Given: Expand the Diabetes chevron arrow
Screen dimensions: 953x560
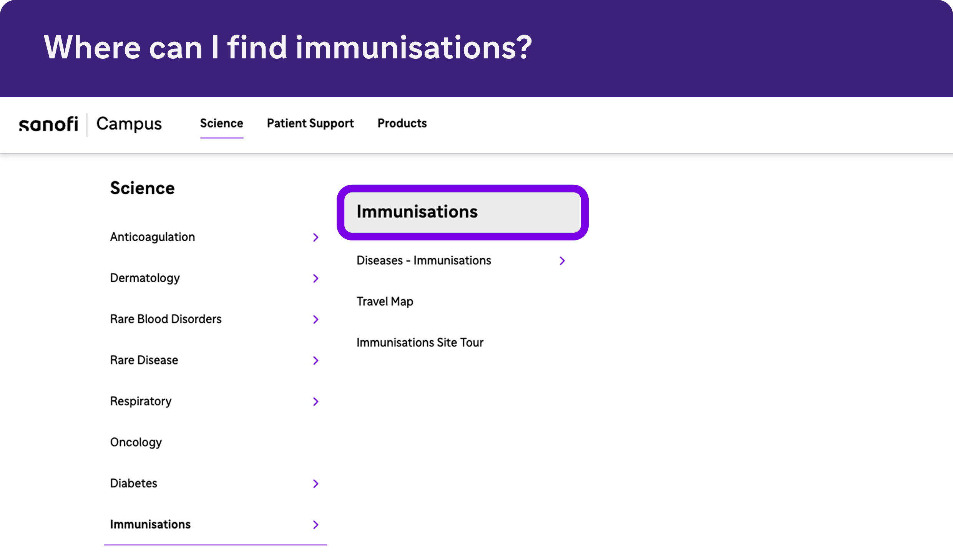Looking at the screenshot, I should pyautogui.click(x=315, y=484).
